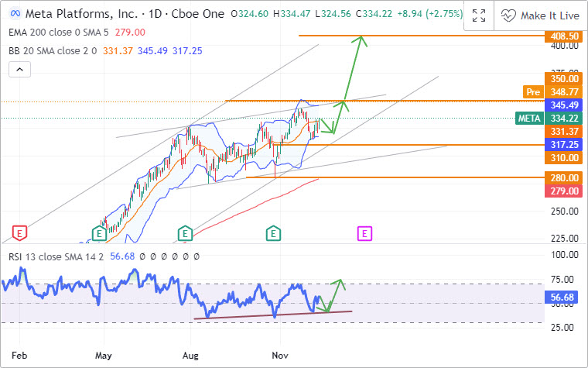The image size is (588, 368).
Task: Click the green earnings marker near Nov
Action: [273, 232]
